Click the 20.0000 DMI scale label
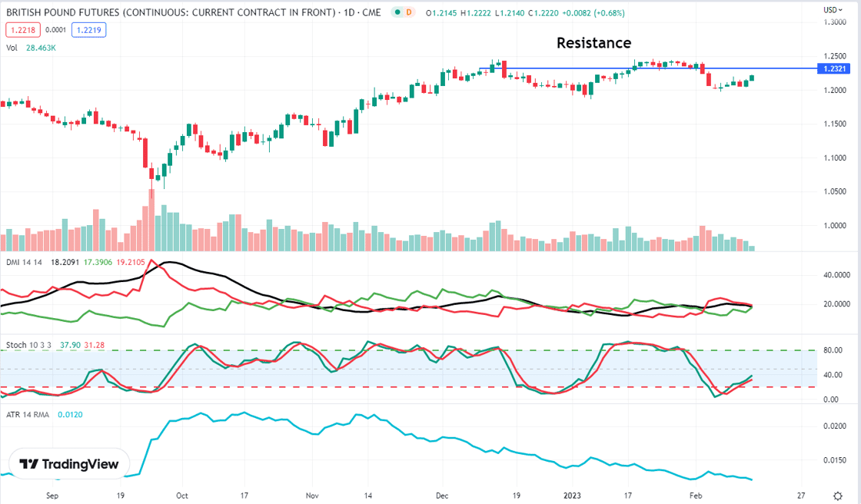Image resolution: width=861 pixels, height=504 pixels. pos(837,303)
